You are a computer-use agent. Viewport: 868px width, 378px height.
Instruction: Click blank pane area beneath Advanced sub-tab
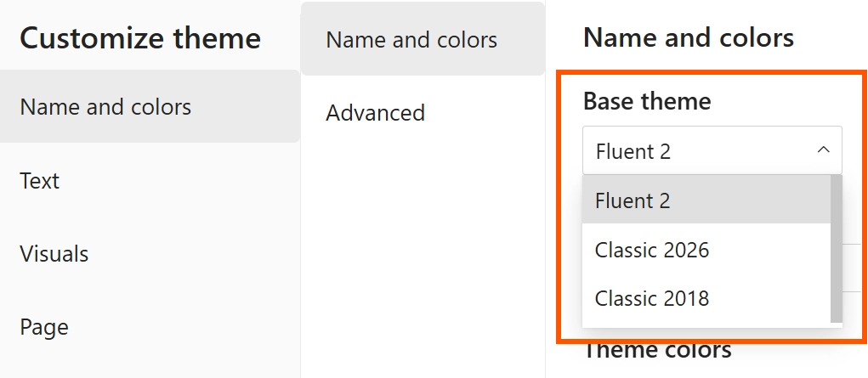[x=423, y=255]
